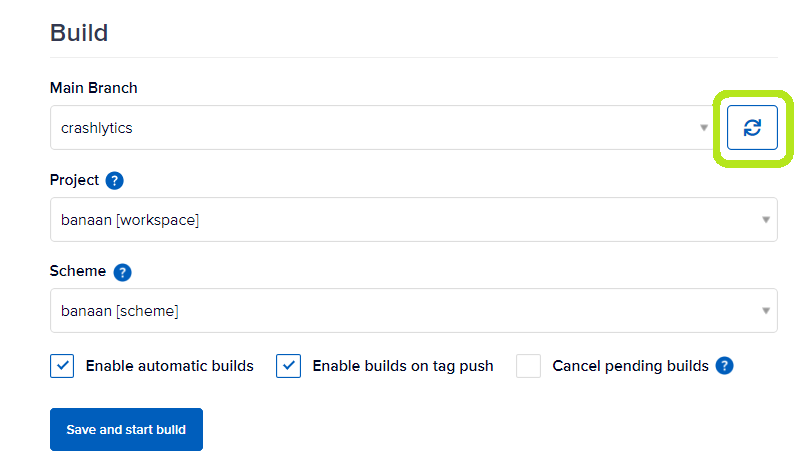Screen dimensions: 810x462
Task: Uncheck Enable automatic builds checkbox
Action: click(x=62, y=366)
